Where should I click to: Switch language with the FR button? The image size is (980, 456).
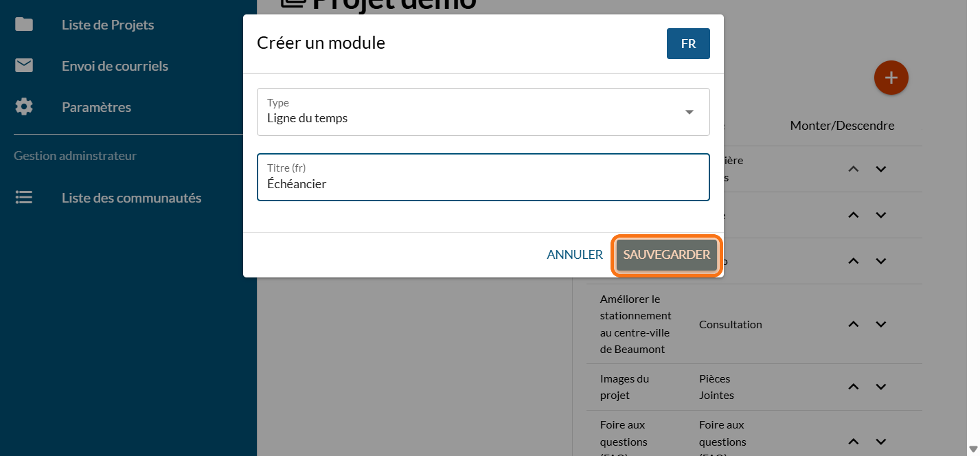click(688, 44)
